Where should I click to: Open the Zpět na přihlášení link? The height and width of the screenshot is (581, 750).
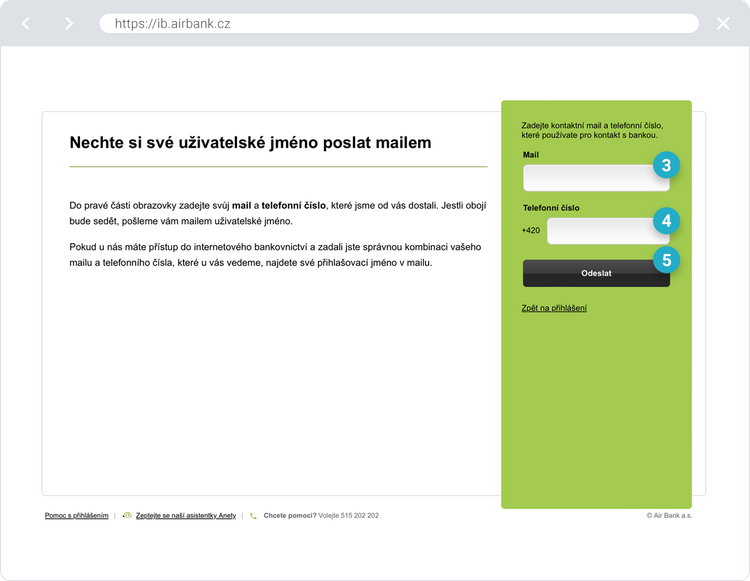click(x=554, y=308)
